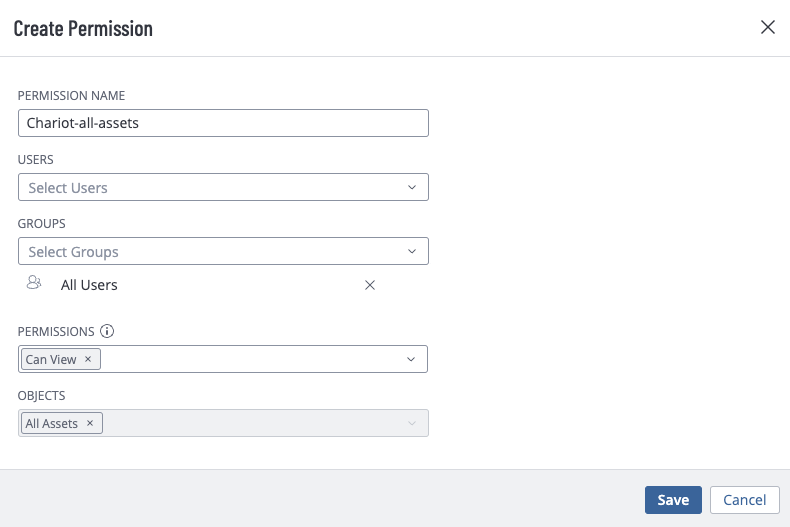Close the Create Permission dialog

point(767,27)
